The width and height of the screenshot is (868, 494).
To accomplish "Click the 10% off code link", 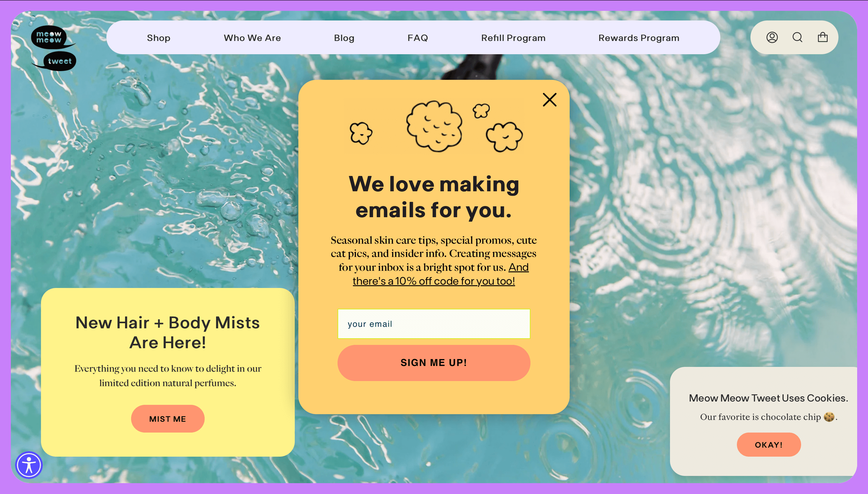I will (433, 281).
